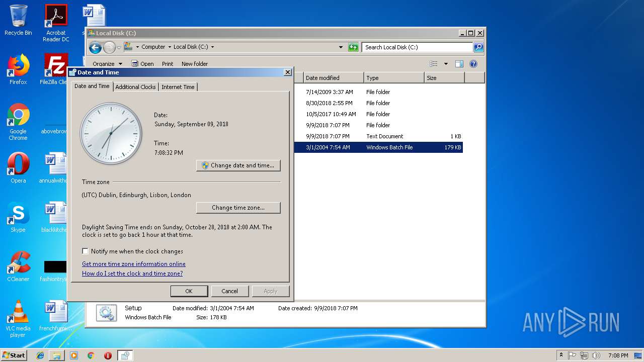Screen dimensions: 644x362
Task: Open the Organize dropdown menu
Action: 107,64
